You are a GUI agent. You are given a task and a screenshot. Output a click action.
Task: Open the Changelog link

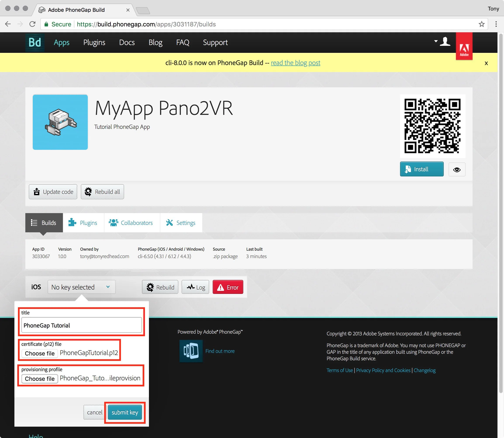(x=425, y=370)
